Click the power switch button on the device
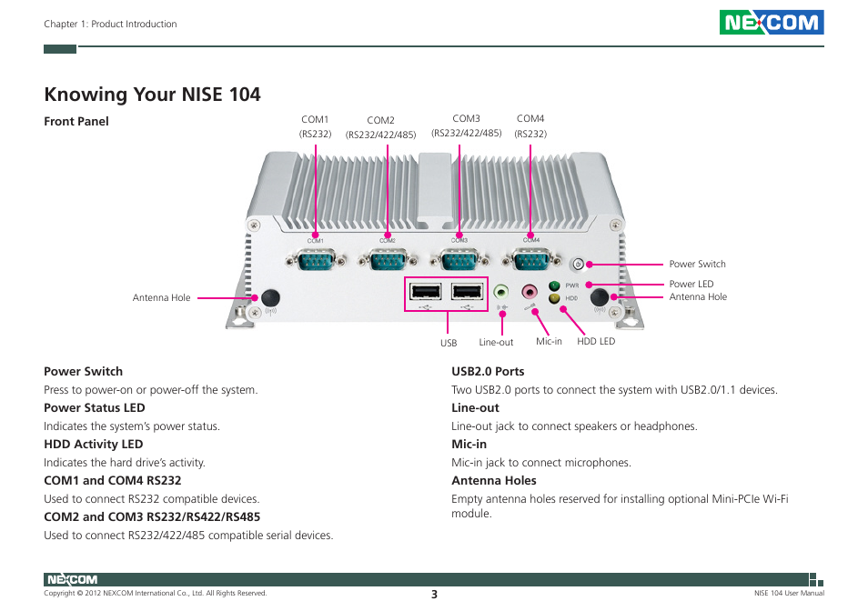 (x=578, y=265)
